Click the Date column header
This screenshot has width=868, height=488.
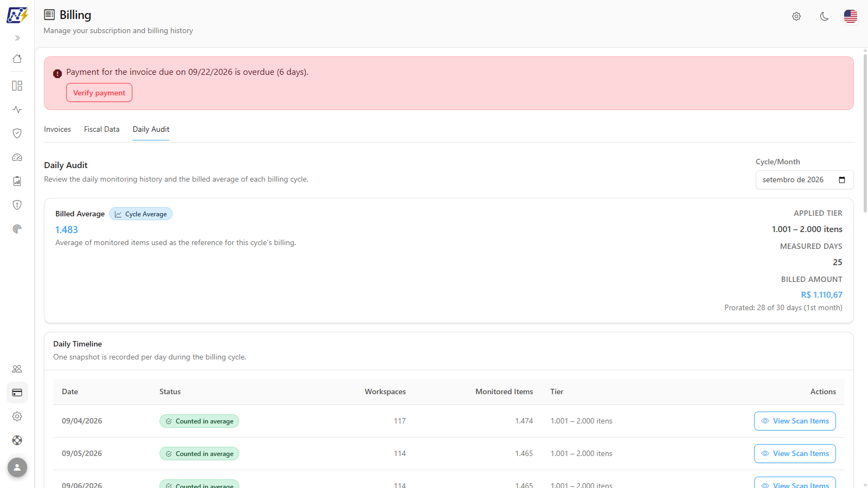coord(70,391)
